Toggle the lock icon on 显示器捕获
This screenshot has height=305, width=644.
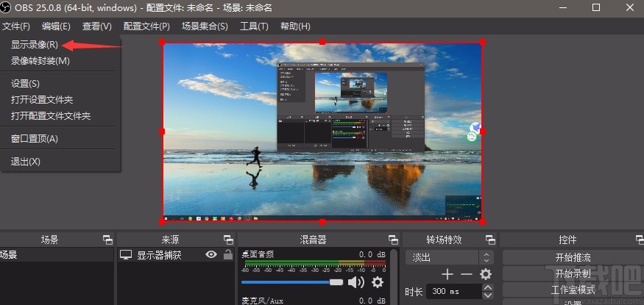click(x=228, y=254)
